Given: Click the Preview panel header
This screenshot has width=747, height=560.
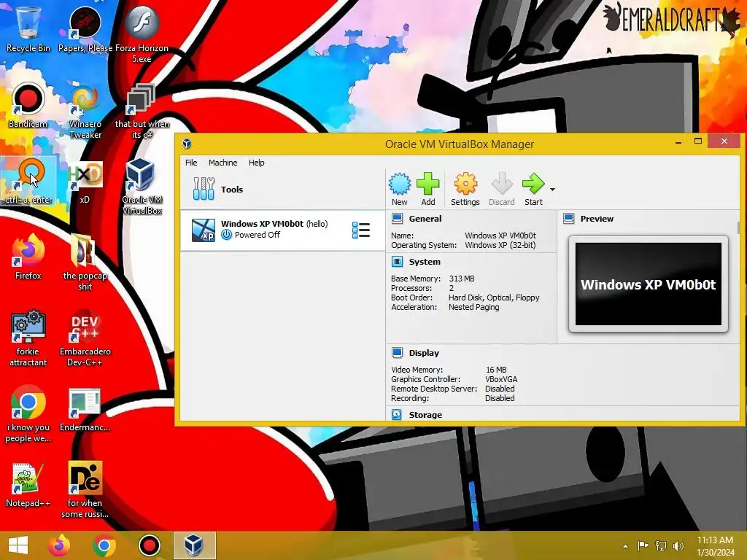Looking at the screenshot, I should click(x=597, y=219).
